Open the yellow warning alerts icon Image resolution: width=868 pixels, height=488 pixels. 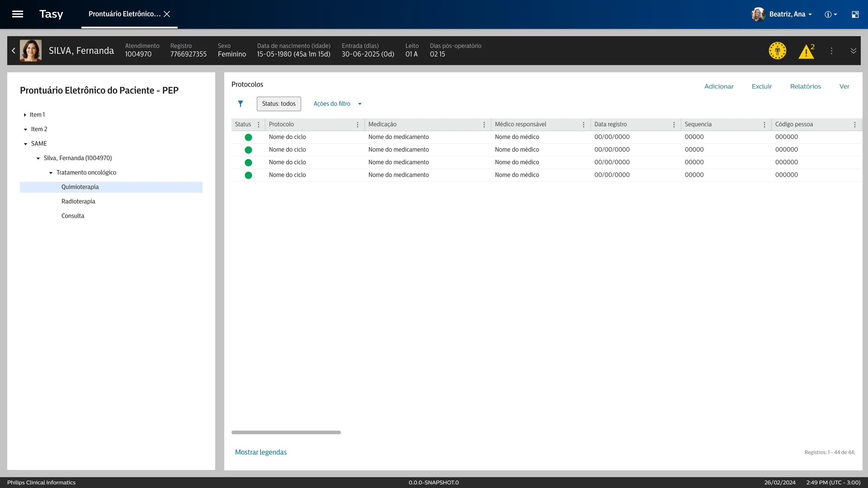pyautogui.click(x=807, y=51)
